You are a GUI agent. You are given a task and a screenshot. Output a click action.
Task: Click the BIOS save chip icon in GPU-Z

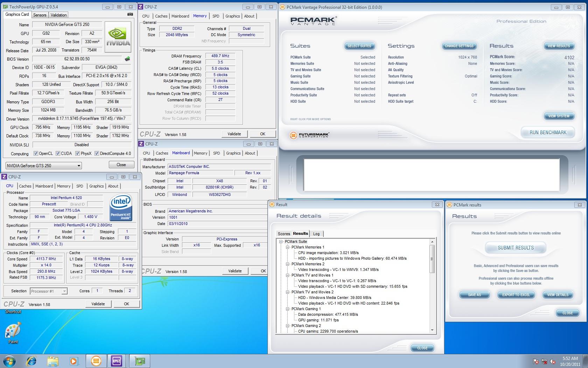pyautogui.click(x=127, y=59)
